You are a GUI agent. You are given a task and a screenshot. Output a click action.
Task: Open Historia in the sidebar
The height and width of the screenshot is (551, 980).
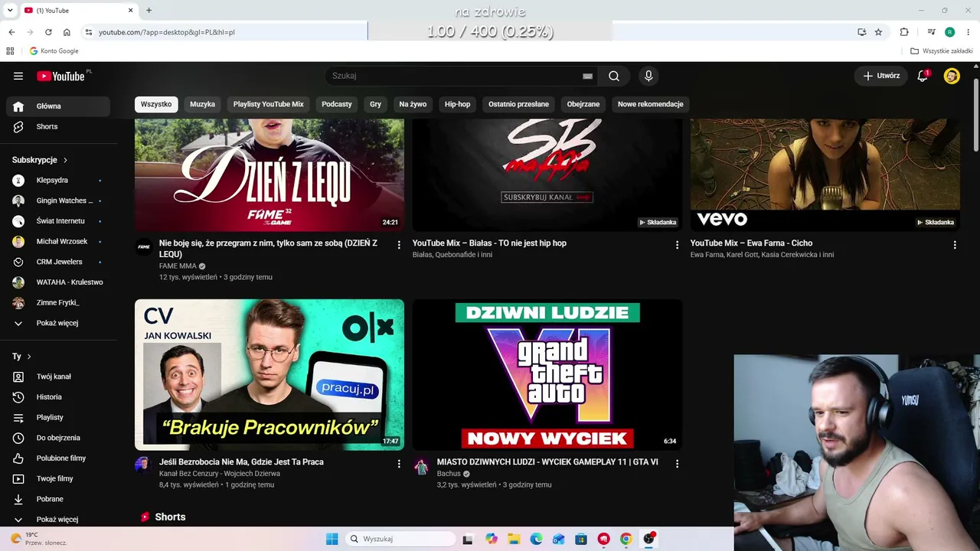pos(58,397)
